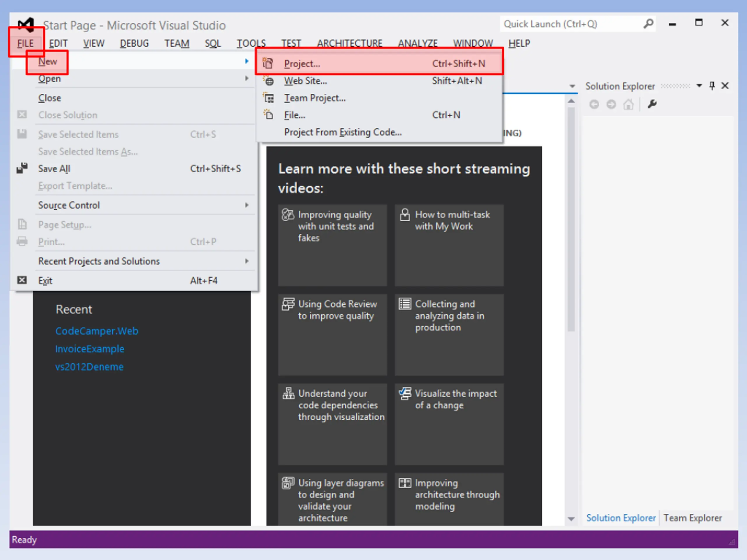Open the TOOLS menu
The image size is (747, 560).
pos(251,43)
